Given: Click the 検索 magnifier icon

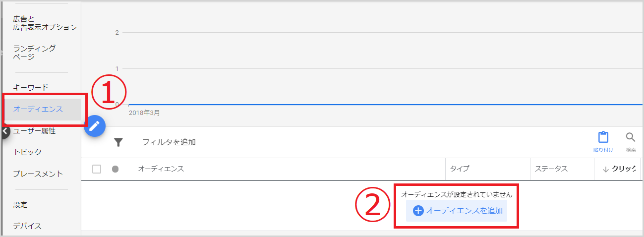Looking at the screenshot, I should [x=631, y=138].
